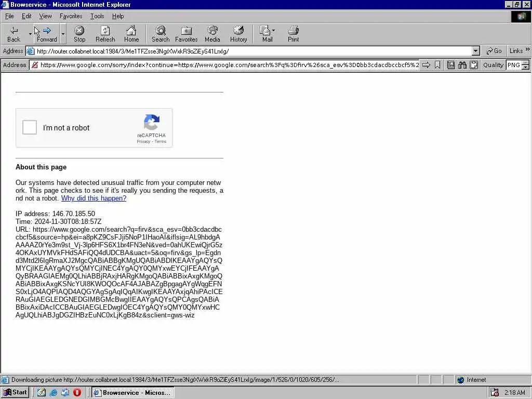
Task: Expand the IE address bar dropdown
Action: (x=476, y=51)
